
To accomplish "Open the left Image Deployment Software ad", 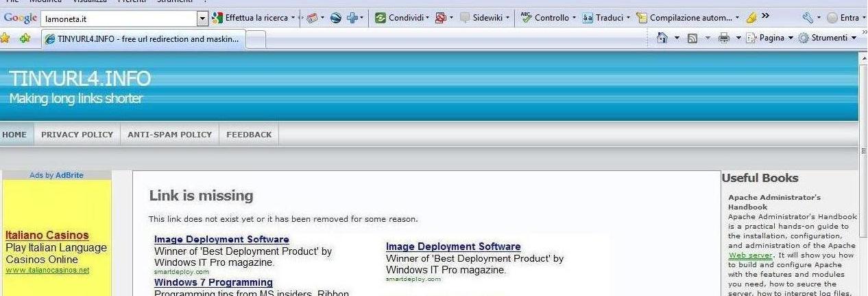I will [221, 239].
